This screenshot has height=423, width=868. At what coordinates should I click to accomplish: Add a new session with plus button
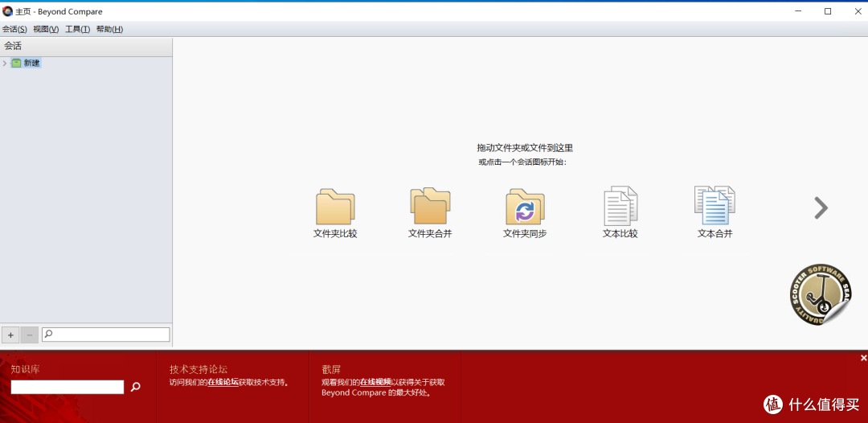coord(10,335)
